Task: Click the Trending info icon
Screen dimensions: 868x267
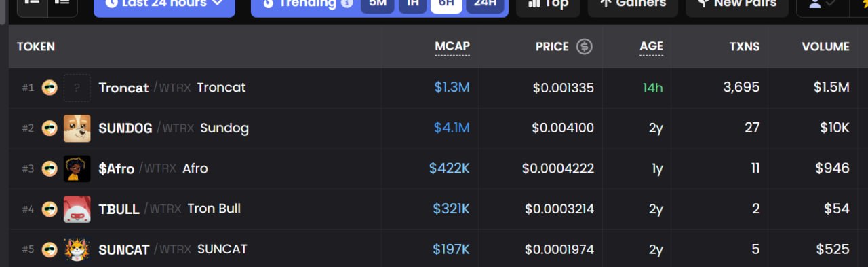Action: (x=347, y=3)
